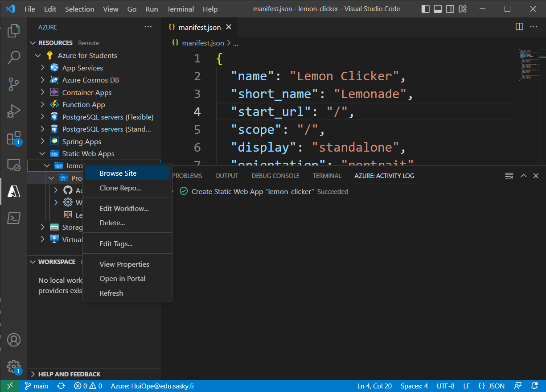Image resolution: width=546 pixels, height=392 pixels.
Task: Toggle the bottom Panel layout button
Action: (x=438, y=9)
